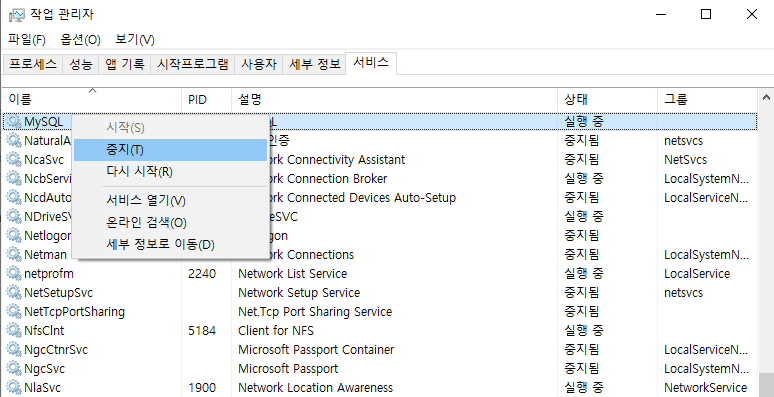
Task: Click the NetworkService group cell
Action: (705, 388)
